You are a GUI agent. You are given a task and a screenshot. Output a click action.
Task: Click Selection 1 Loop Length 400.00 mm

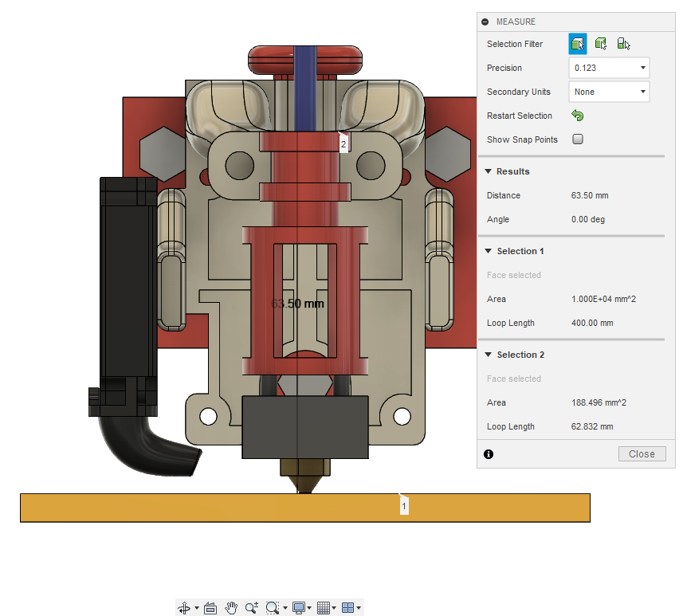592,324
